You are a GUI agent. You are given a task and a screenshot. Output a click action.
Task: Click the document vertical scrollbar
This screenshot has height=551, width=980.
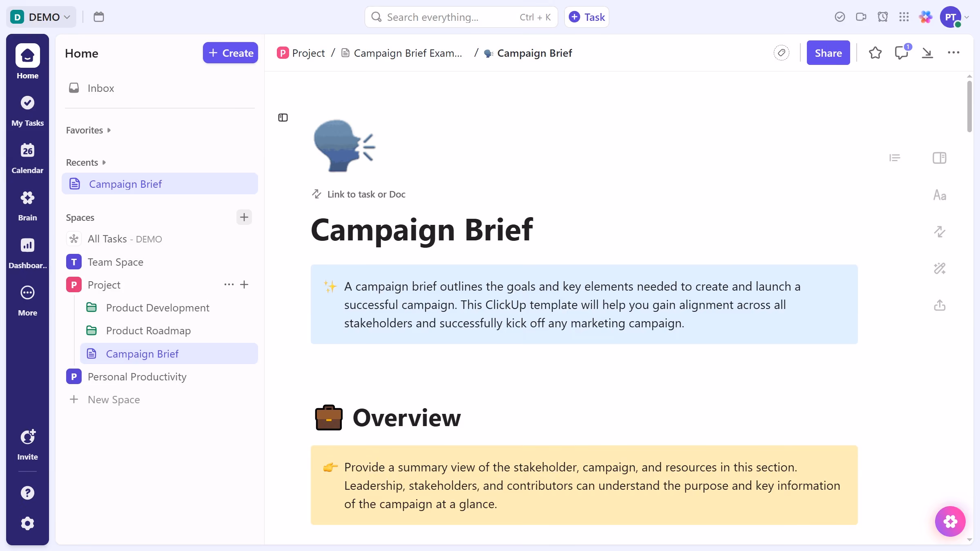point(969,106)
